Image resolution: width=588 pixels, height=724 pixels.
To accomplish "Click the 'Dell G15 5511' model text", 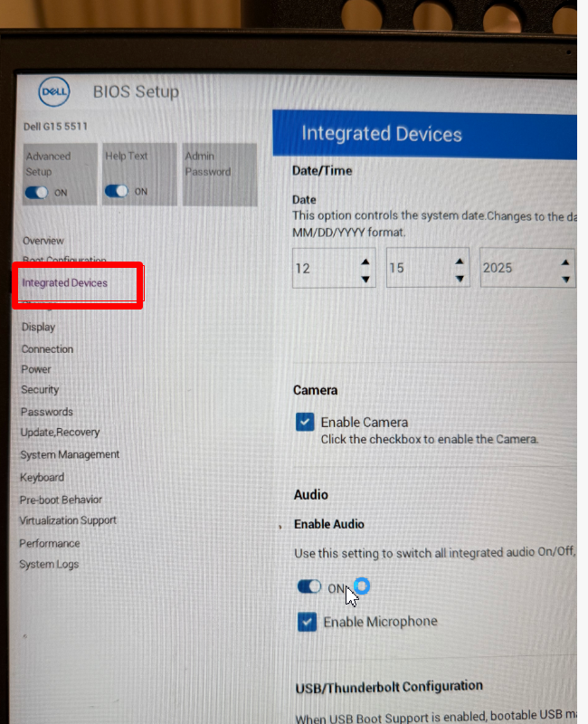I will pos(55,126).
